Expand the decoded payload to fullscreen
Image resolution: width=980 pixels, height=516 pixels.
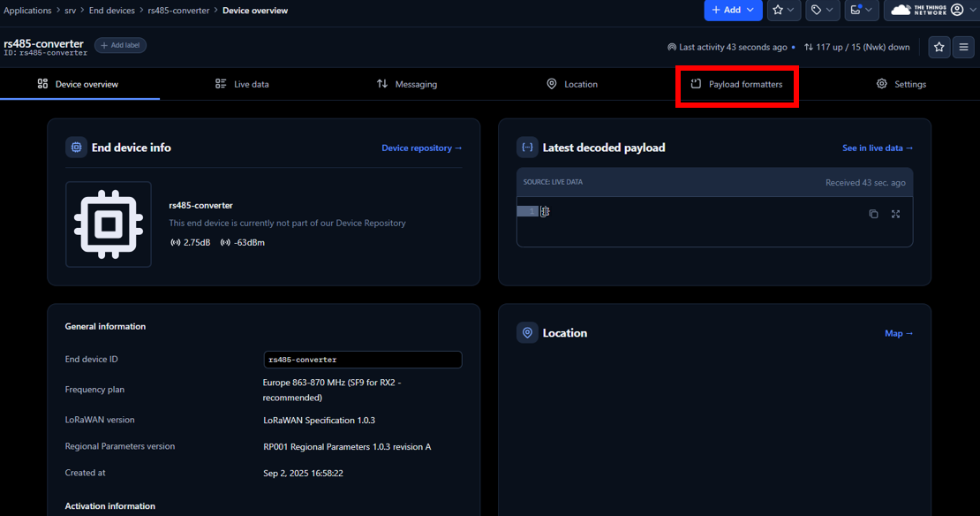pos(895,214)
